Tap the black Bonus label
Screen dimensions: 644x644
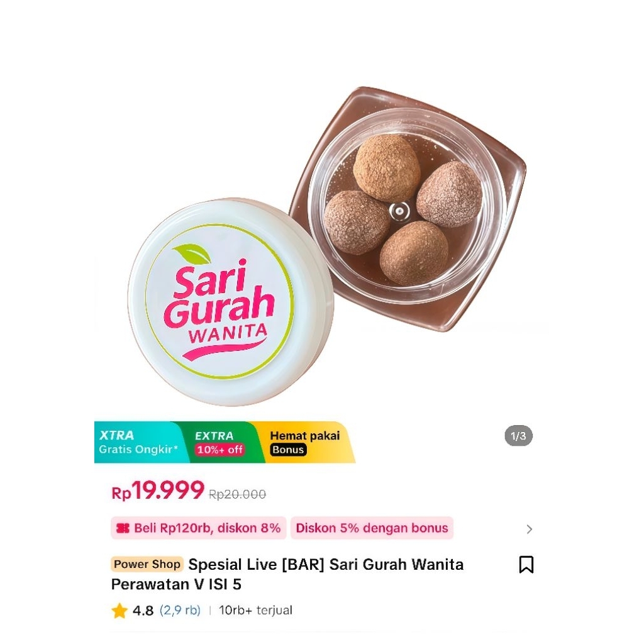[288, 450]
